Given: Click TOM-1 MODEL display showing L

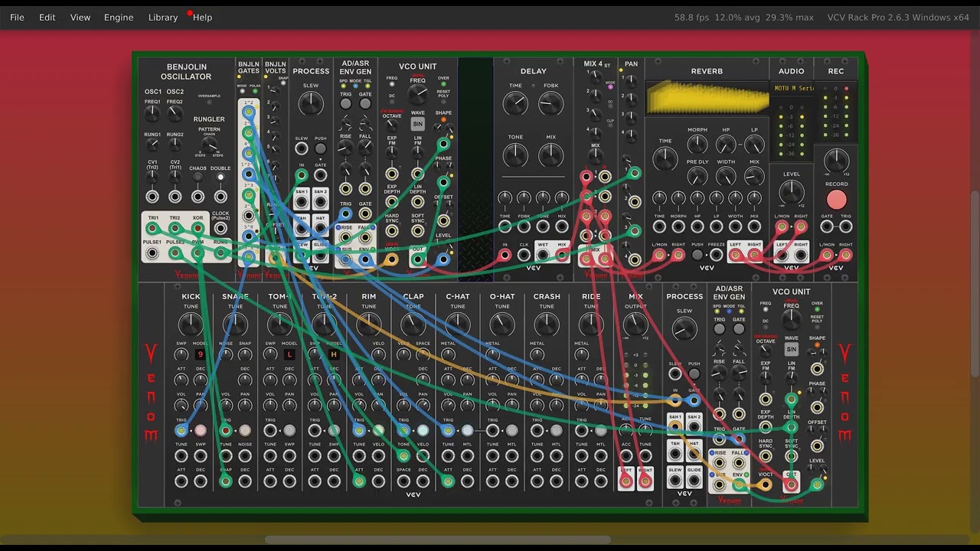Looking at the screenshot, I should (289, 354).
